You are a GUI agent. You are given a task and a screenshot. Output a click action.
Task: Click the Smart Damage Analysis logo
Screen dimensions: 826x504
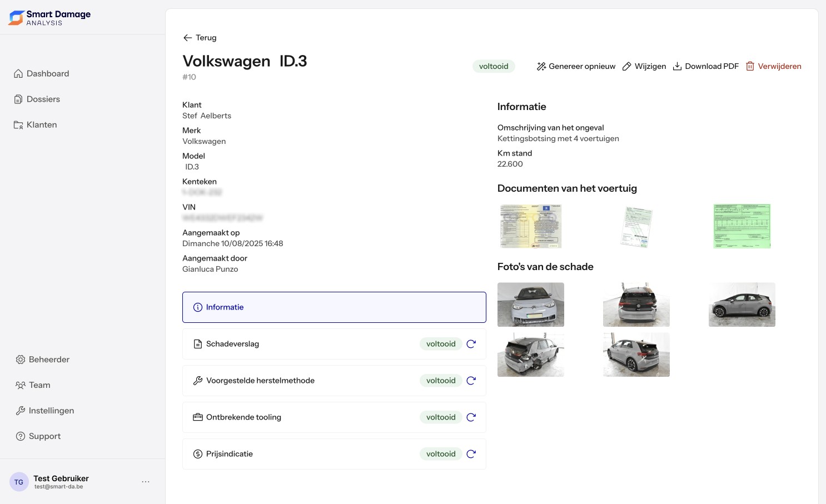(x=49, y=18)
